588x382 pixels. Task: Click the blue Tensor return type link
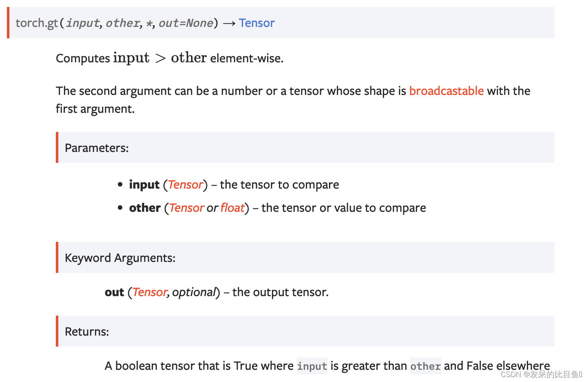tap(256, 23)
